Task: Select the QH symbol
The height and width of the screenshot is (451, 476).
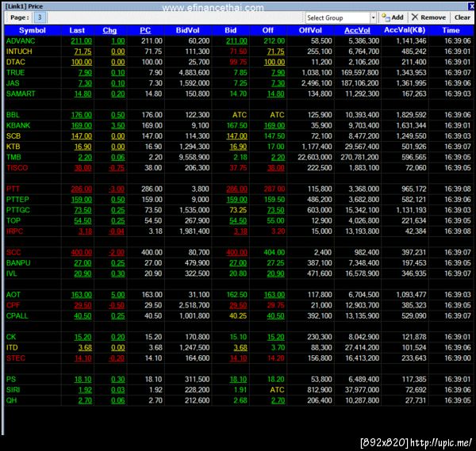Action: coord(12,400)
